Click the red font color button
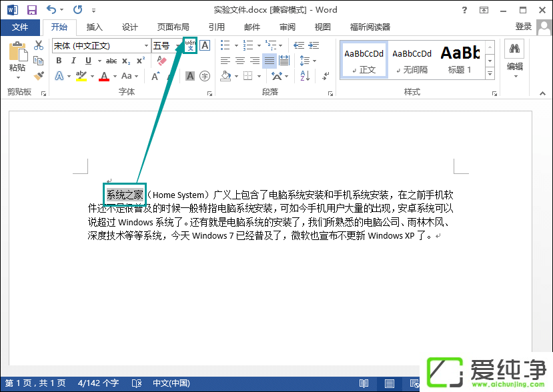 pos(104,76)
